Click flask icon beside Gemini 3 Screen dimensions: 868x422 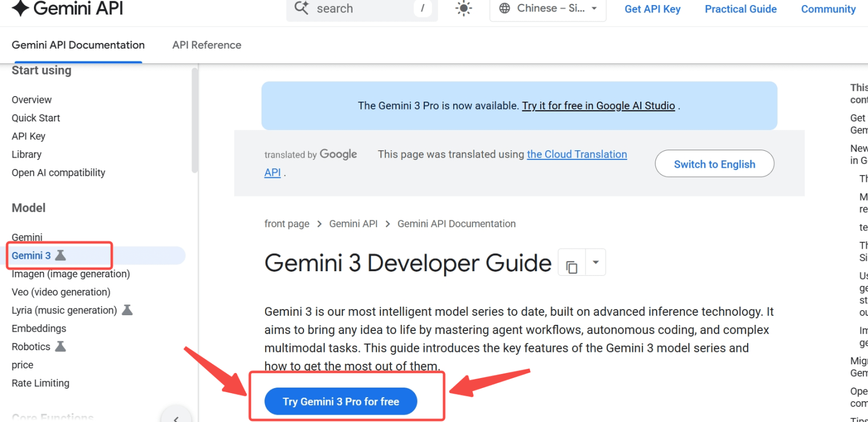point(60,255)
